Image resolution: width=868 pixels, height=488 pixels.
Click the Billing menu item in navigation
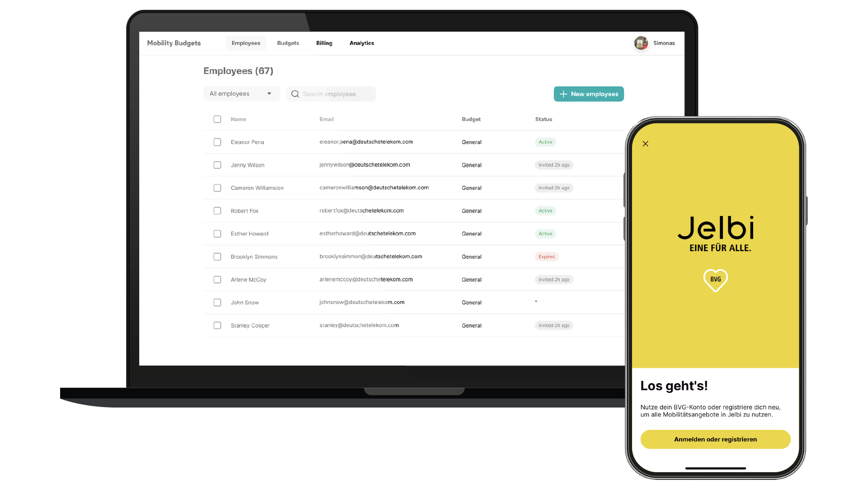click(324, 43)
